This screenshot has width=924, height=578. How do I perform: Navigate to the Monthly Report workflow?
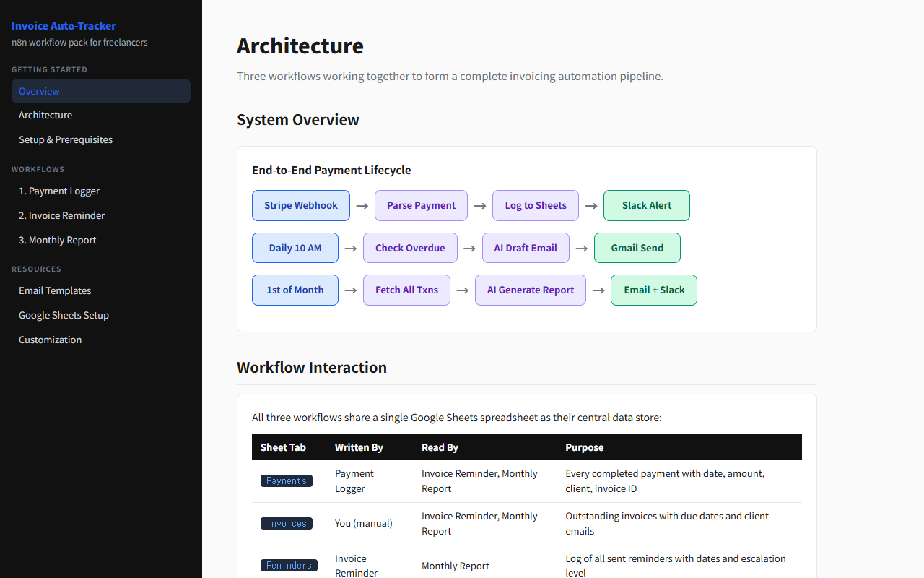[57, 241]
